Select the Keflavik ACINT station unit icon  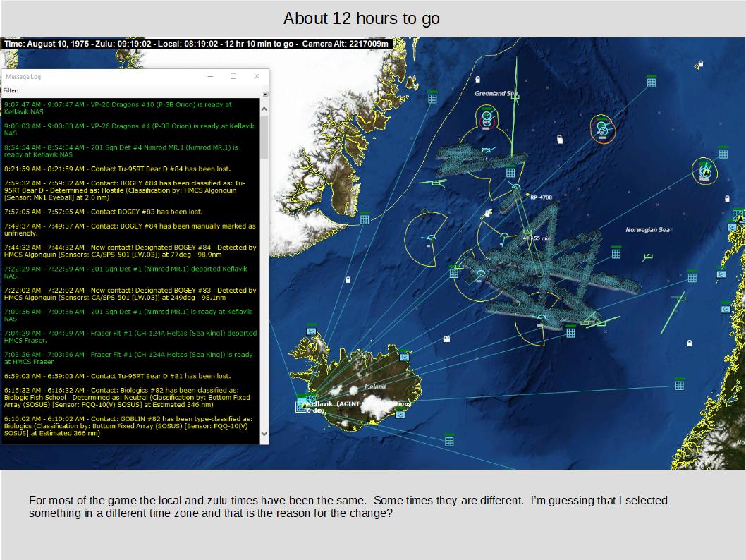point(301,406)
